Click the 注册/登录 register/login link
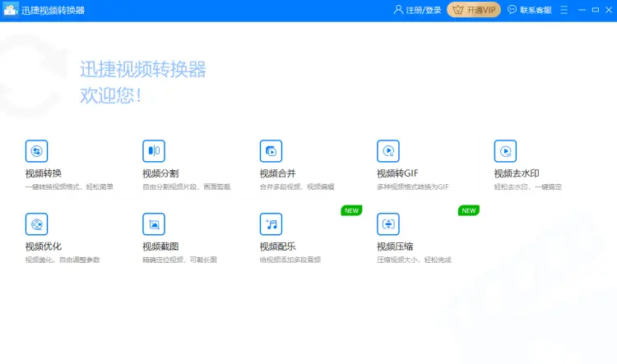The width and height of the screenshot is (617, 364). coord(424,10)
